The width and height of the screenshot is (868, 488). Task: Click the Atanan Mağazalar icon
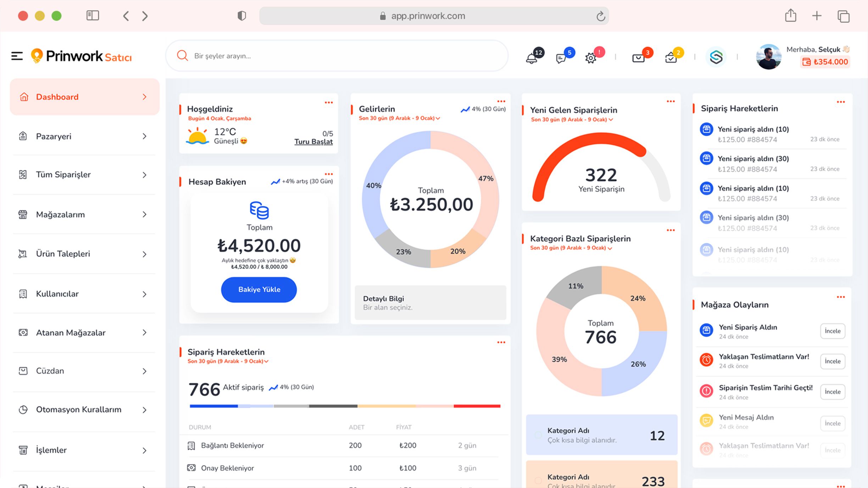click(x=23, y=332)
